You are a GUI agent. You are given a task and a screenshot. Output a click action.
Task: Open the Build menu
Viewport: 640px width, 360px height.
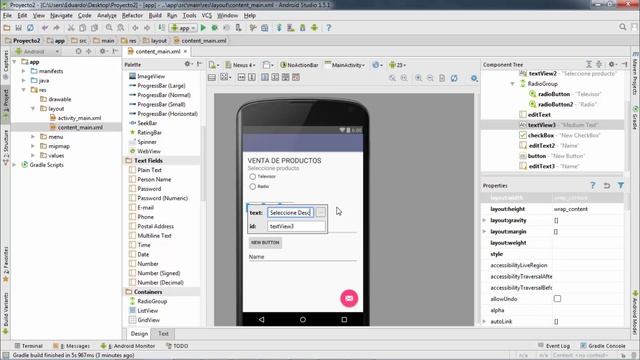(x=155, y=16)
